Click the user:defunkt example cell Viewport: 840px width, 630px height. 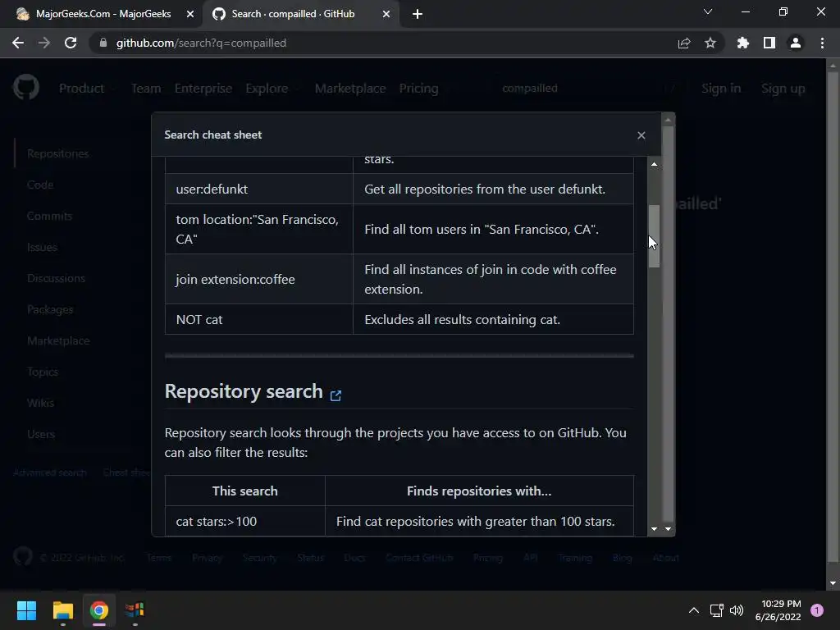click(x=259, y=189)
